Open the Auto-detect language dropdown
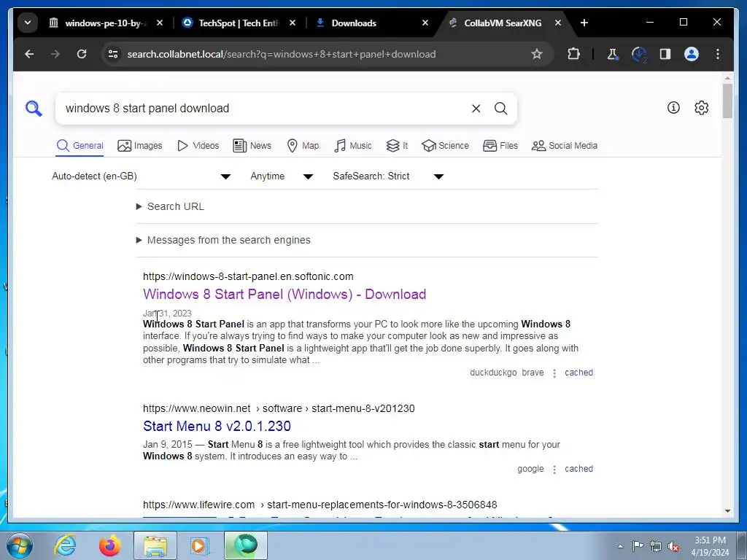This screenshot has height=560, width=747. click(x=142, y=176)
